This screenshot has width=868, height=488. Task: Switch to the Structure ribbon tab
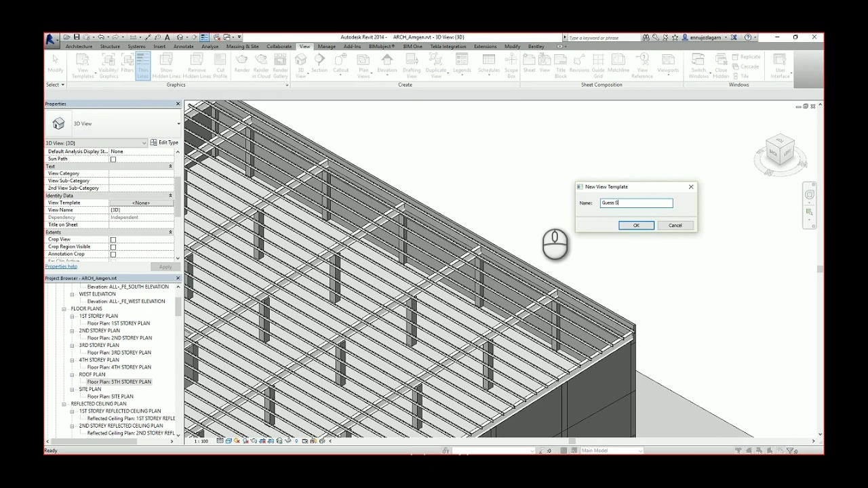110,47
